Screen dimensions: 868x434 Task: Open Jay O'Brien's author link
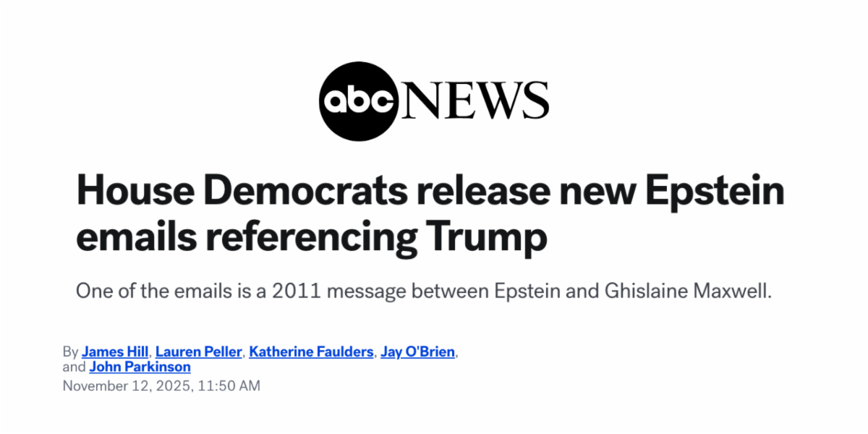coord(419,352)
